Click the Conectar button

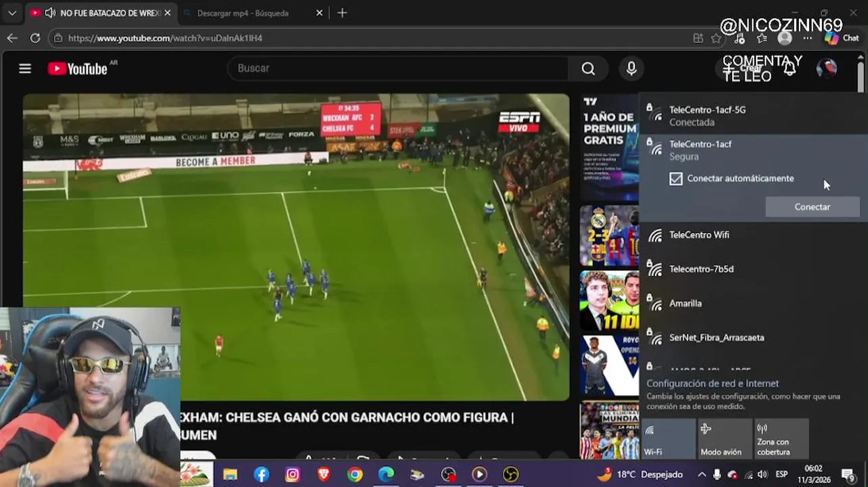tap(813, 207)
